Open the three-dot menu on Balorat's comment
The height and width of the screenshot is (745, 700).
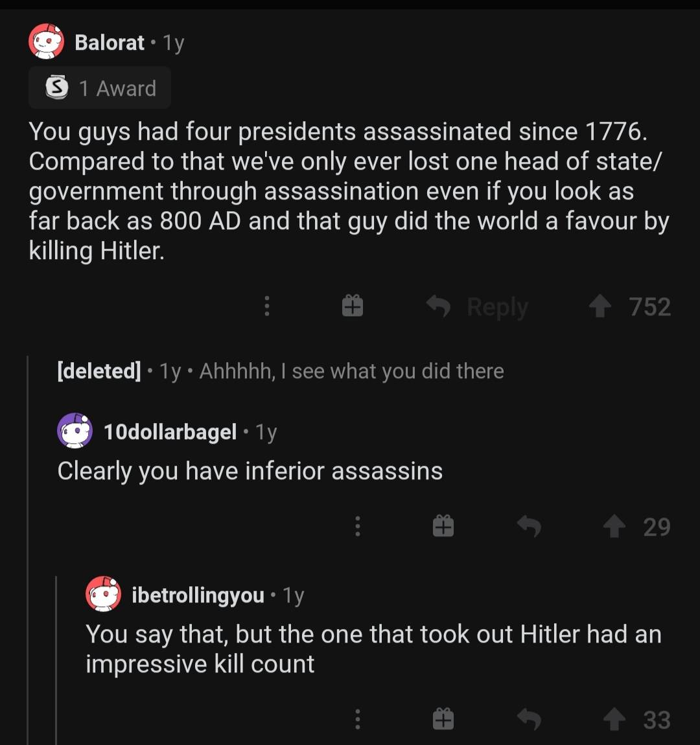click(267, 306)
